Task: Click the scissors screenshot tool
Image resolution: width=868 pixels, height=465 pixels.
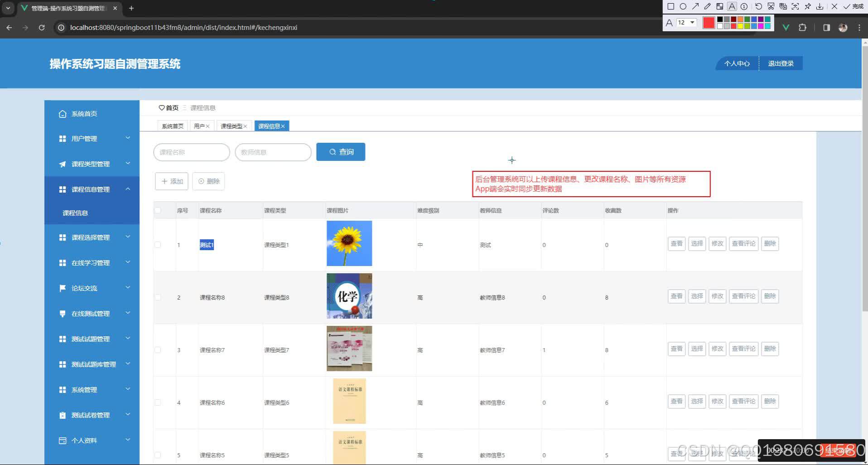Action: point(771,6)
